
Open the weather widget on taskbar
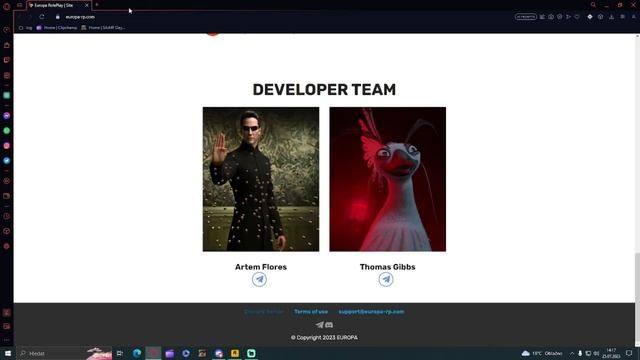coord(542,353)
